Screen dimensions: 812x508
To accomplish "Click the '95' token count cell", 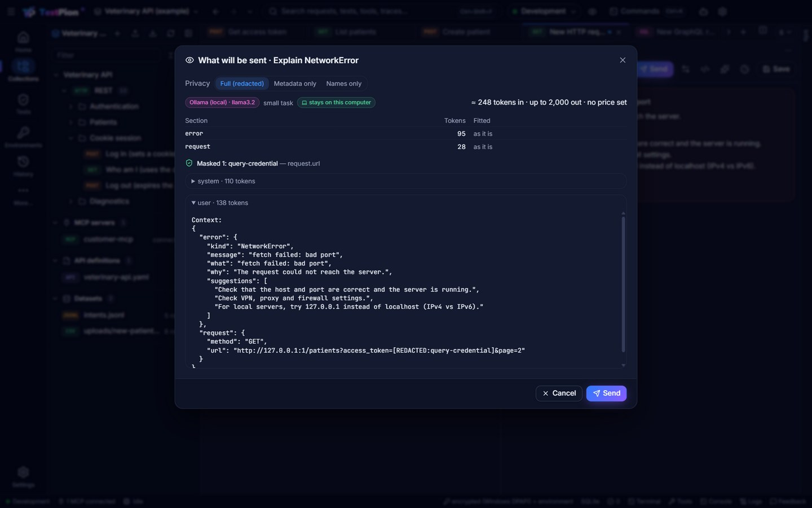I will coord(461,134).
